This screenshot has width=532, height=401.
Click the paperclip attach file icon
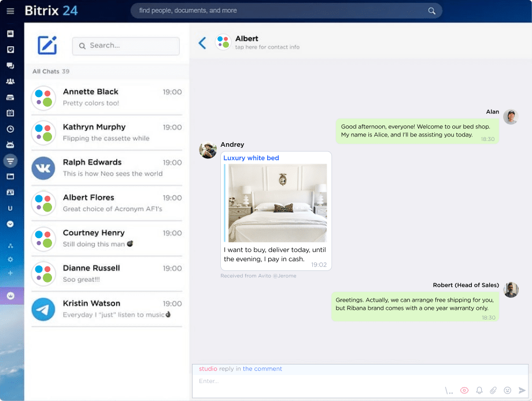coord(493,391)
